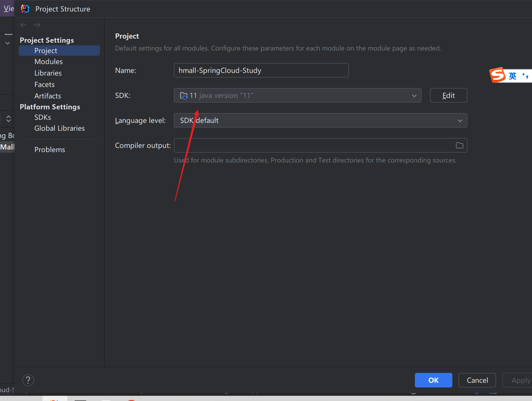Open help via question mark icon
532x401 pixels.
pos(28,380)
